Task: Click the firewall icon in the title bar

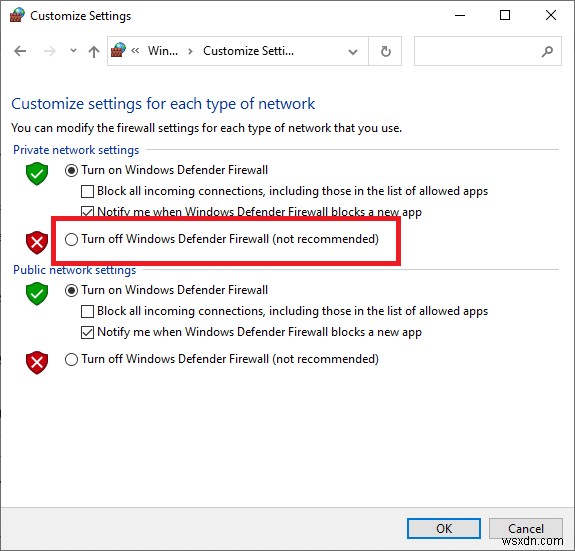Action: (17, 15)
